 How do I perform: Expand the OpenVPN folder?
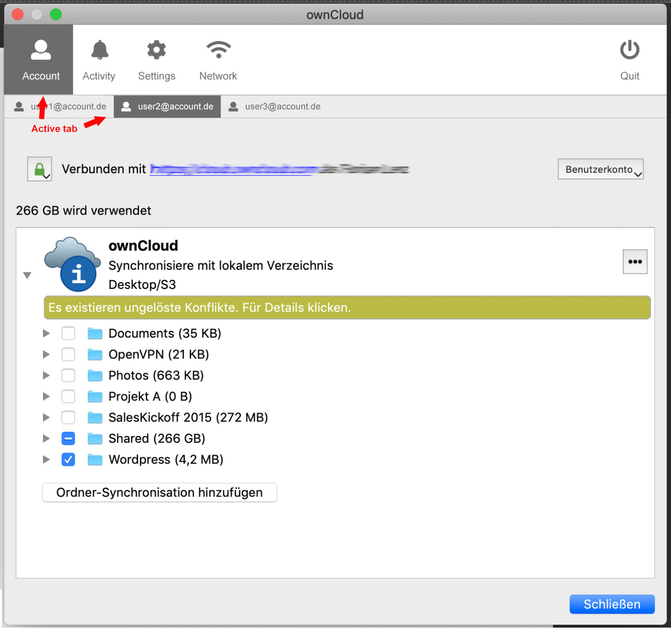(46, 355)
